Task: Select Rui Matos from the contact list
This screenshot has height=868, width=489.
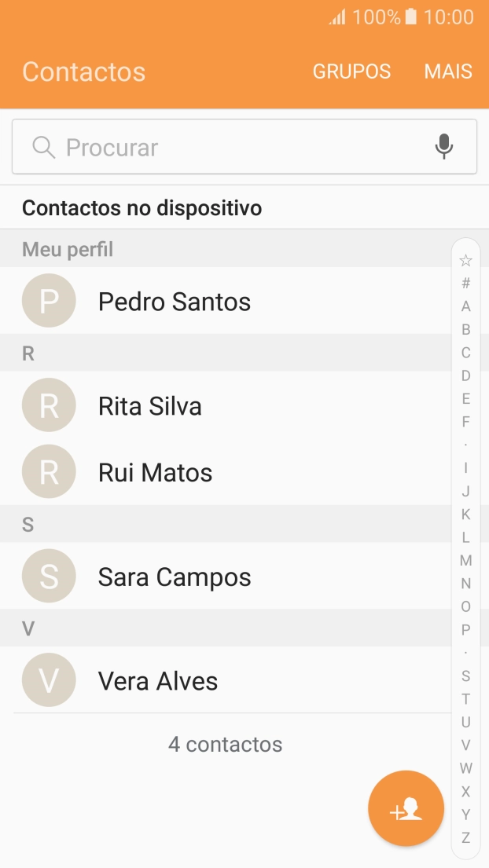Action: (155, 471)
